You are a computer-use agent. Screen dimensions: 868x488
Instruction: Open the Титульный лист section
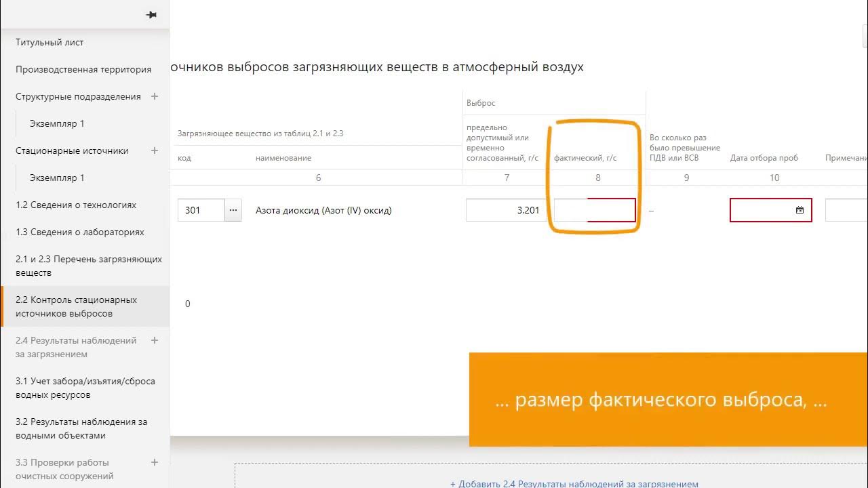50,42
